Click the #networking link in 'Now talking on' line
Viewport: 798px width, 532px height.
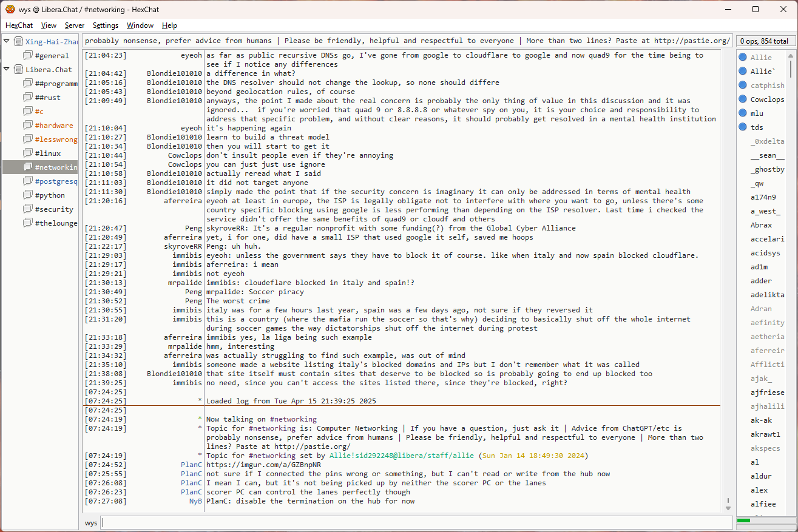click(293, 419)
